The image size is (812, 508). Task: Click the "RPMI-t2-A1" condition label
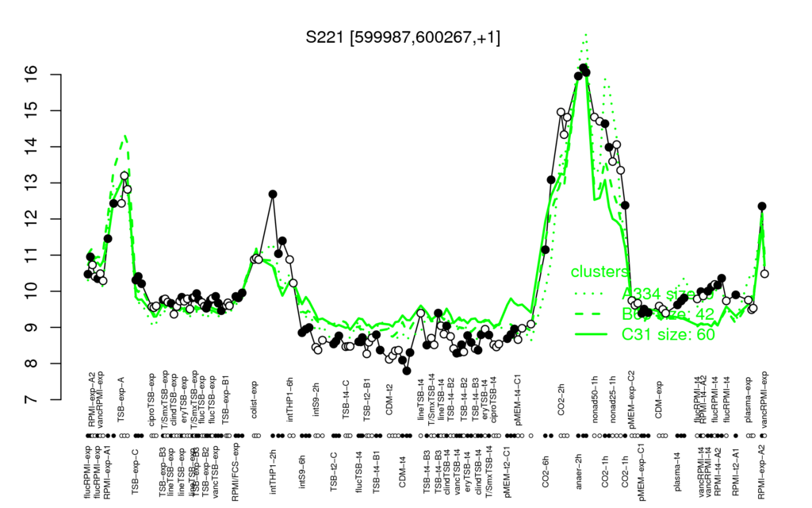point(736,470)
